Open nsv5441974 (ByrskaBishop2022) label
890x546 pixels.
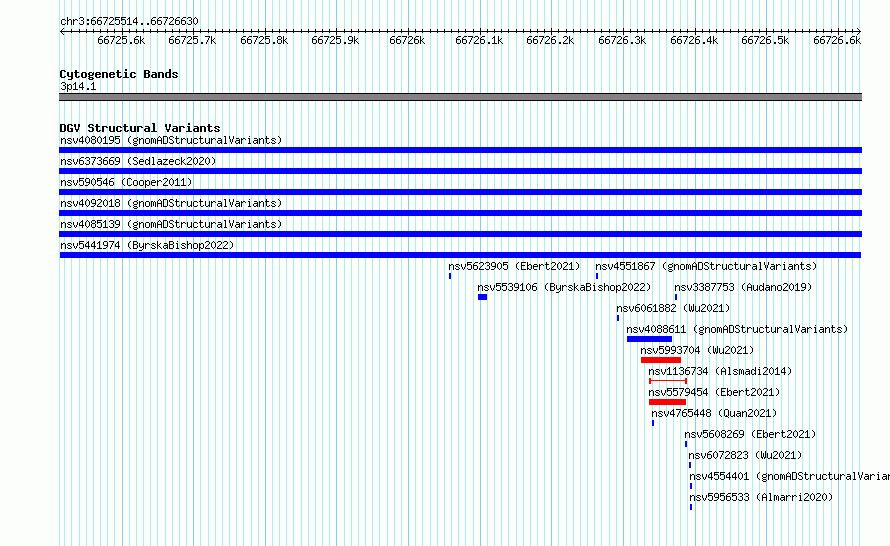click(x=147, y=245)
